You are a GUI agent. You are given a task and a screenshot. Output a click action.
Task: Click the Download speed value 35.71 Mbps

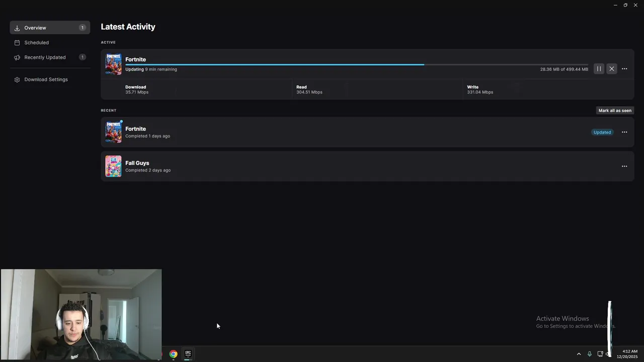click(x=137, y=93)
